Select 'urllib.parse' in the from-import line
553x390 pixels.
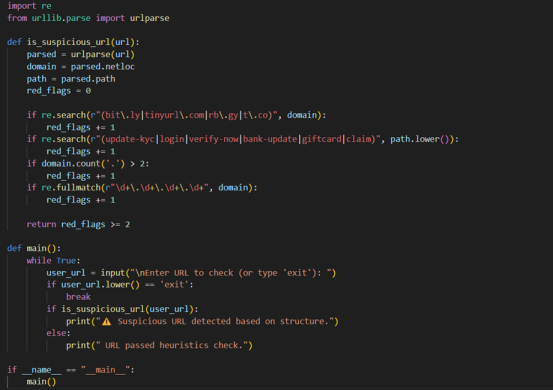[61, 18]
